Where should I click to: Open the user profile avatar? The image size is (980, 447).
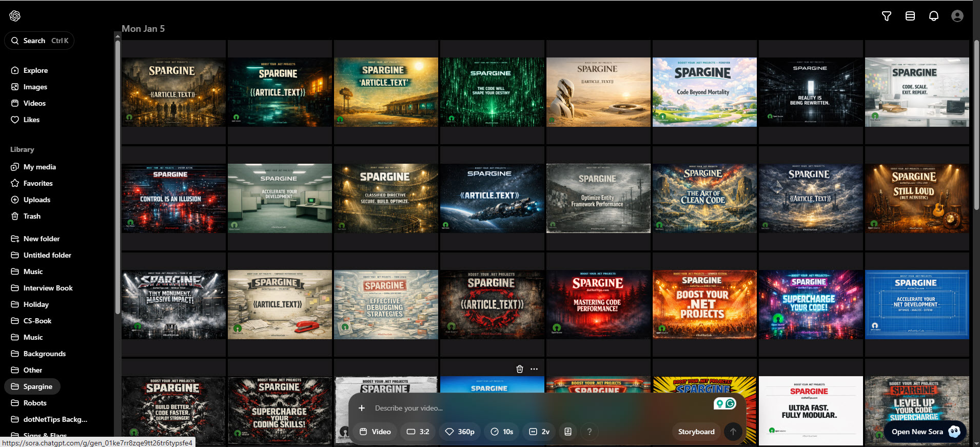(x=957, y=16)
